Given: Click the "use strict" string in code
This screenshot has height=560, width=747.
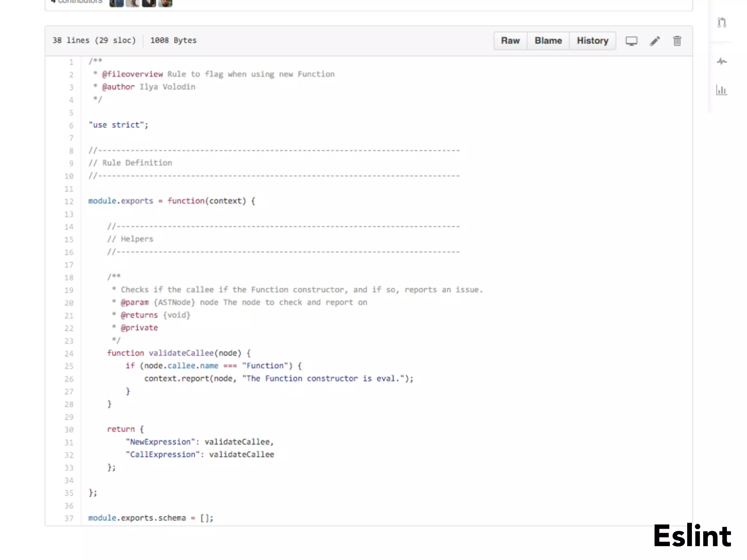Looking at the screenshot, I should [x=116, y=125].
